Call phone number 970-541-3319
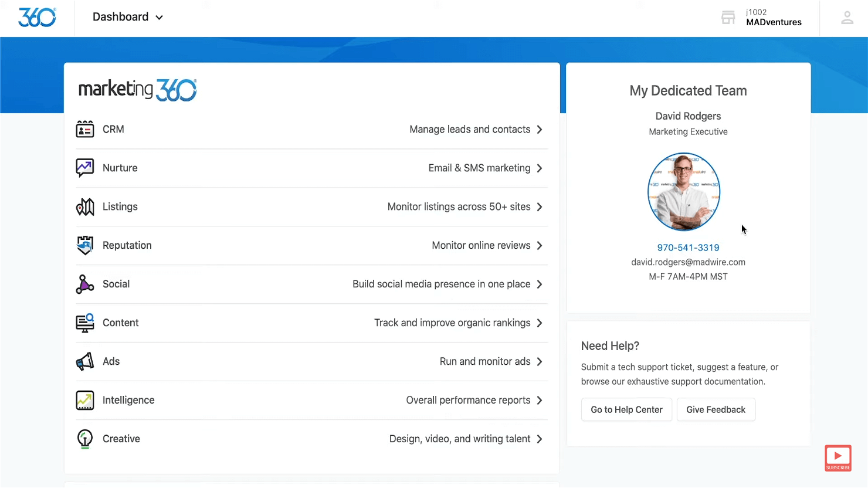Screen dimensions: 868x488 [688, 248]
